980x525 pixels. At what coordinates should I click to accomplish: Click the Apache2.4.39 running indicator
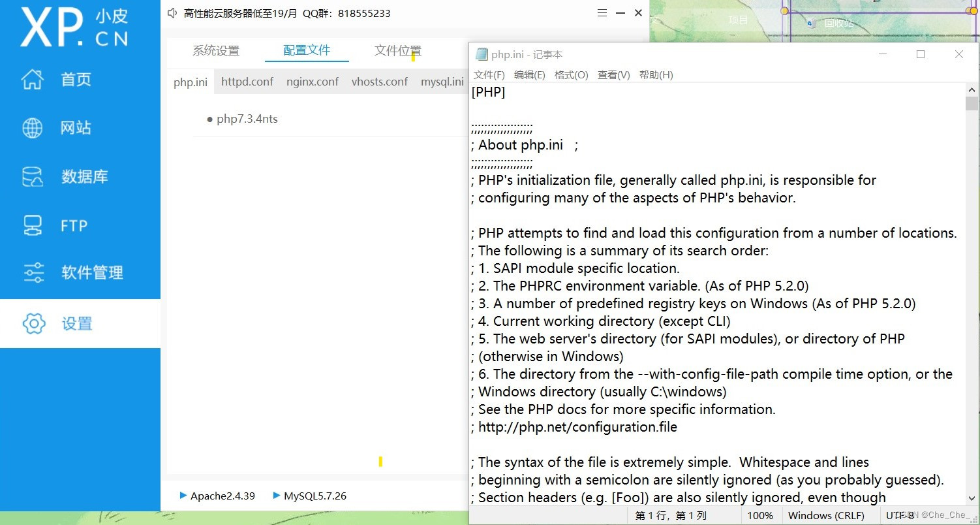point(217,496)
